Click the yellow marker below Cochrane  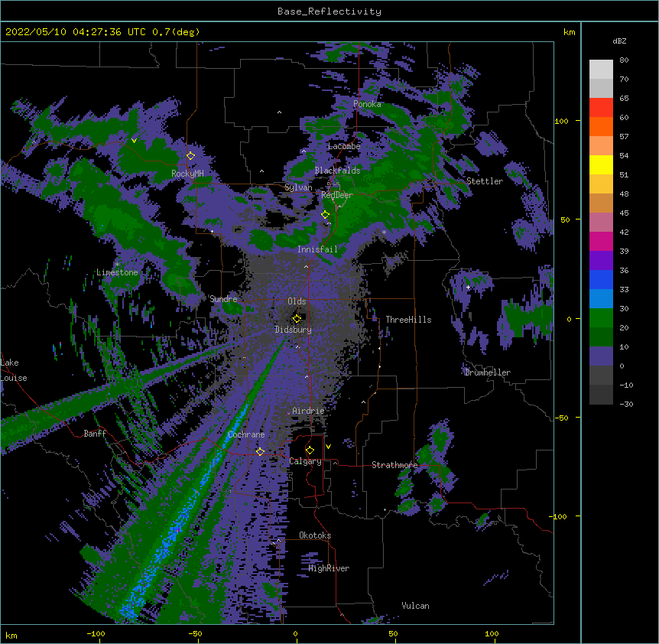point(260,451)
